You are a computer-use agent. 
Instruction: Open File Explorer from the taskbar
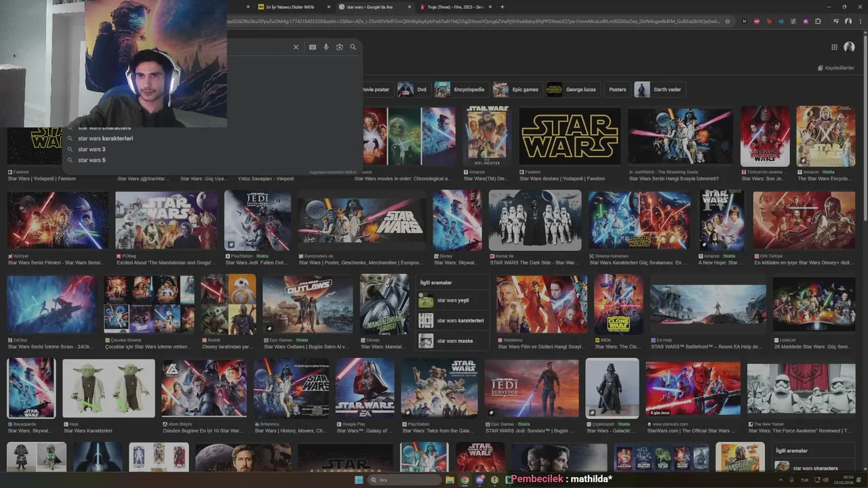coord(450,480)
